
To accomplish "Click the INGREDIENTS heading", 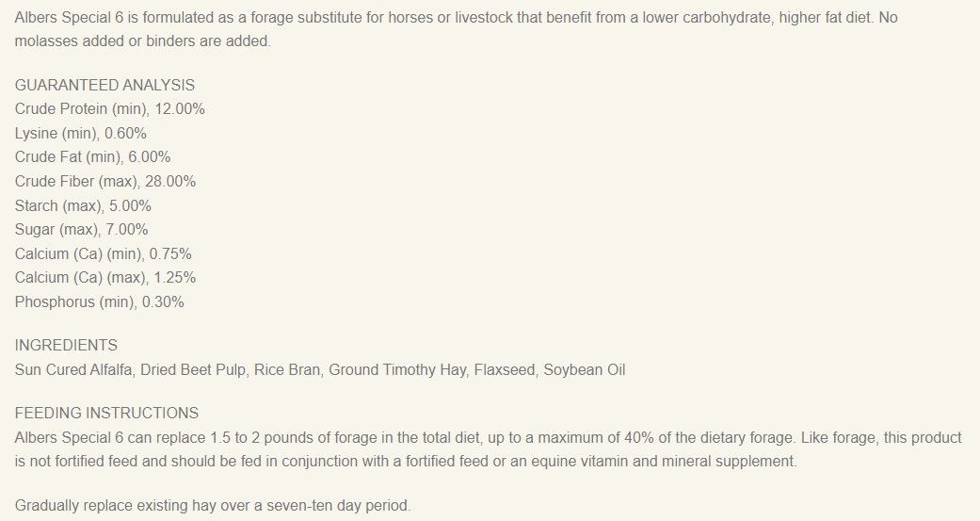I will coord(66,345).
